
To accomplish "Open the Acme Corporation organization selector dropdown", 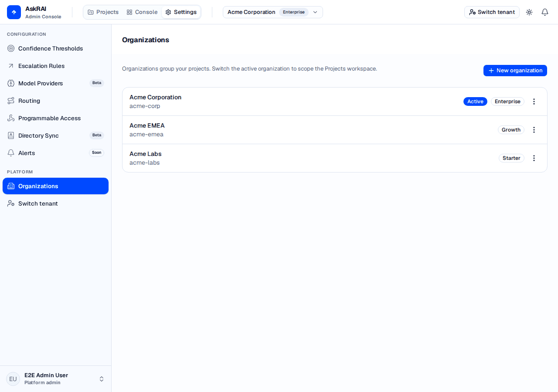I will pos(273,12).
